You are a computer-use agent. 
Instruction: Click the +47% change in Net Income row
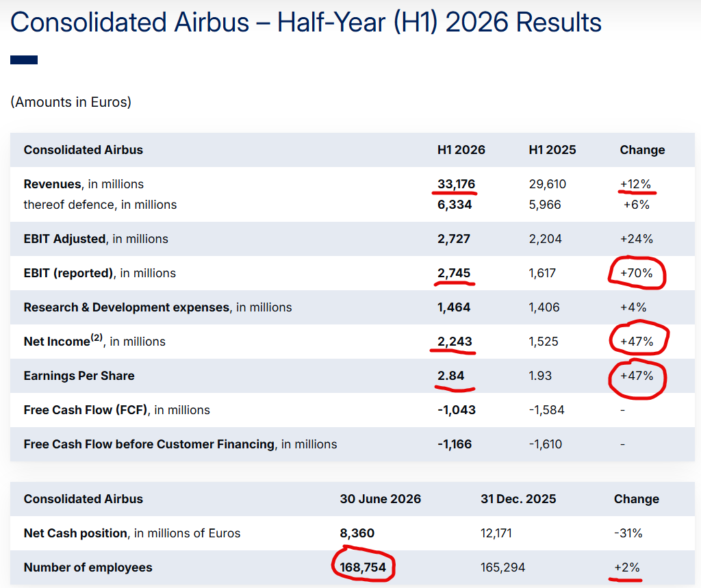point(637,342)
